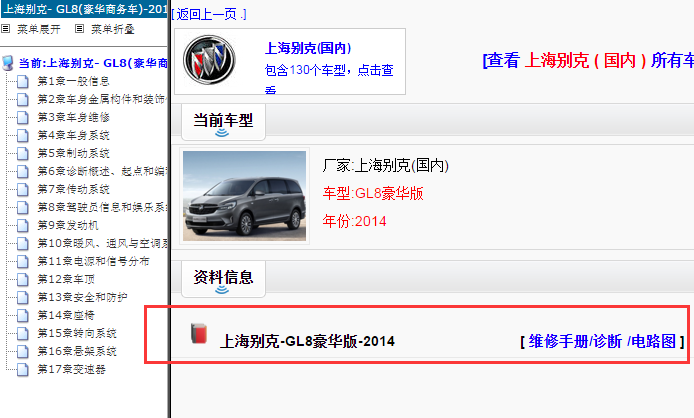Click the 菜单折叠 collapse-menu icon
This screenshot has height=418, width=694.
click(x=79, y=29)
